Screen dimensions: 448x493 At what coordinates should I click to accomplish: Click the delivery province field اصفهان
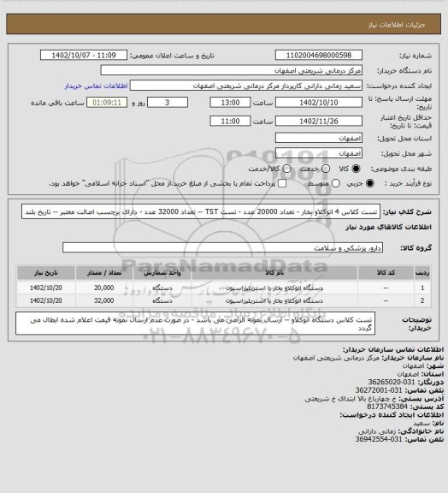(x=319, y=138)
